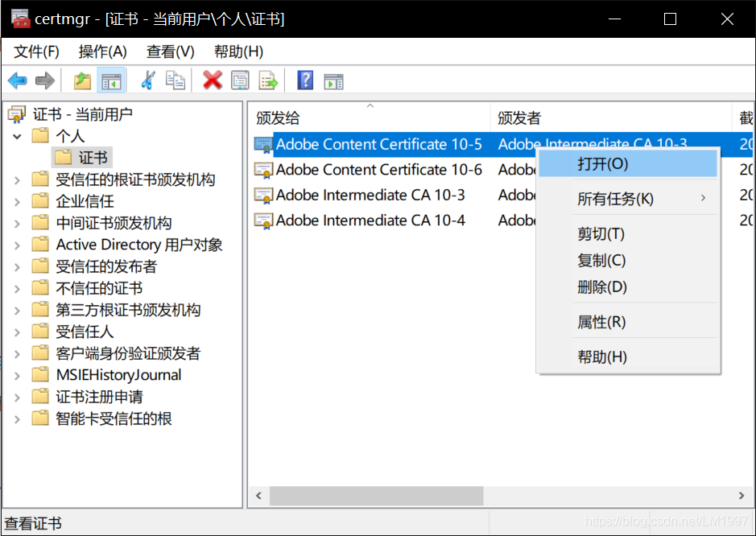Choose 帮助(H) in the context menu
Viewport: 756px width, 536px height.
click(628, 357)
